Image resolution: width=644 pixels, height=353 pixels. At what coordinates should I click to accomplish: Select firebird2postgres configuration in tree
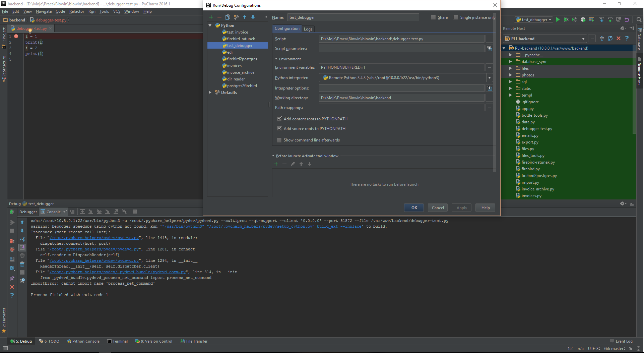coord(239,59)
